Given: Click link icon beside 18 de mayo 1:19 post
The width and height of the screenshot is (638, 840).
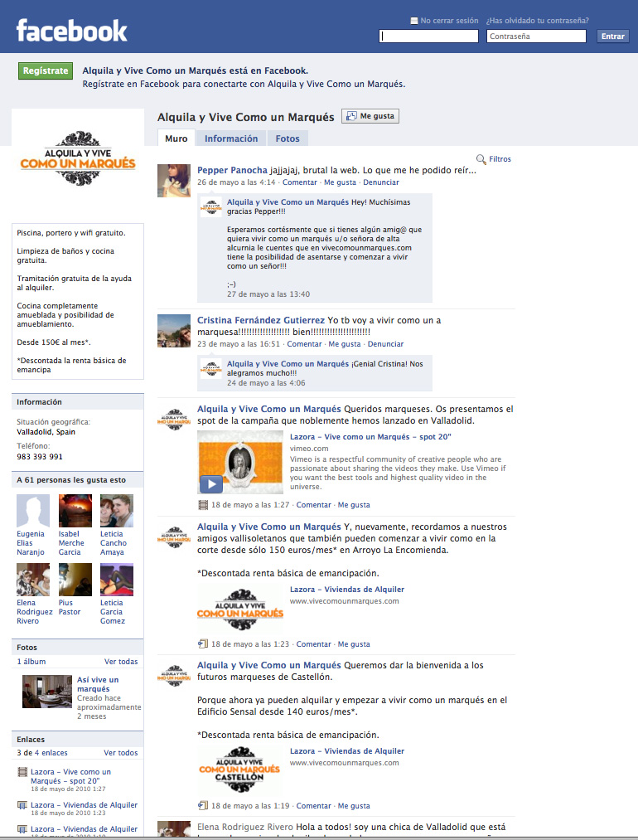Looking at the screenshot, I should point(203,806).
